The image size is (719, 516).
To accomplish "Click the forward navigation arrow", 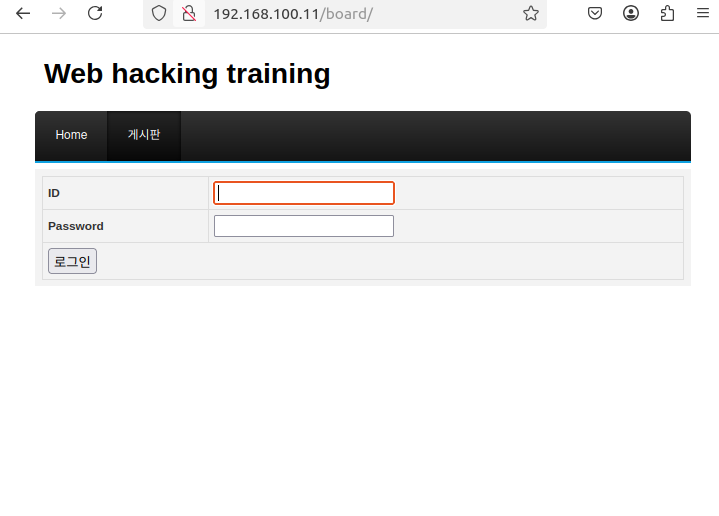I will point(59,13).
